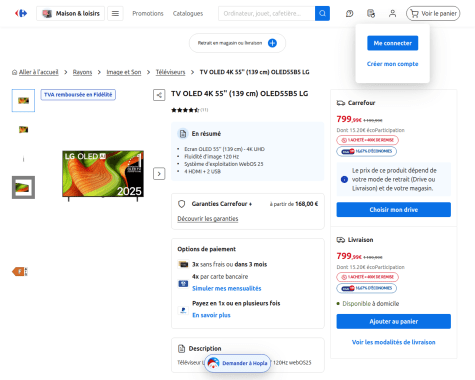Click the 3x sans frais card icon
475x380 pixels.
pyautogui.click(x=183, y=264)
